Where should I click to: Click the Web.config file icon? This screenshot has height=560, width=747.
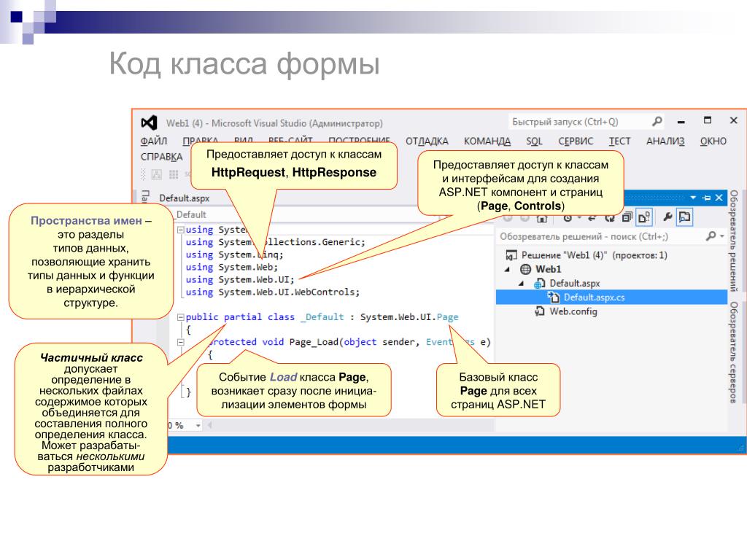tap(539, 311)
